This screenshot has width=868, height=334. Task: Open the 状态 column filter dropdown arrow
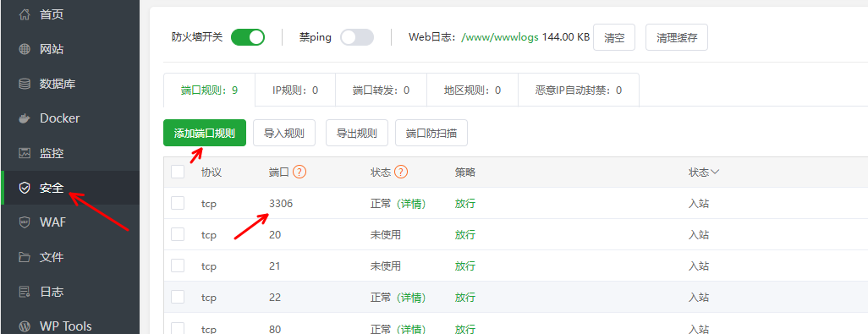(x=715, y=172)
